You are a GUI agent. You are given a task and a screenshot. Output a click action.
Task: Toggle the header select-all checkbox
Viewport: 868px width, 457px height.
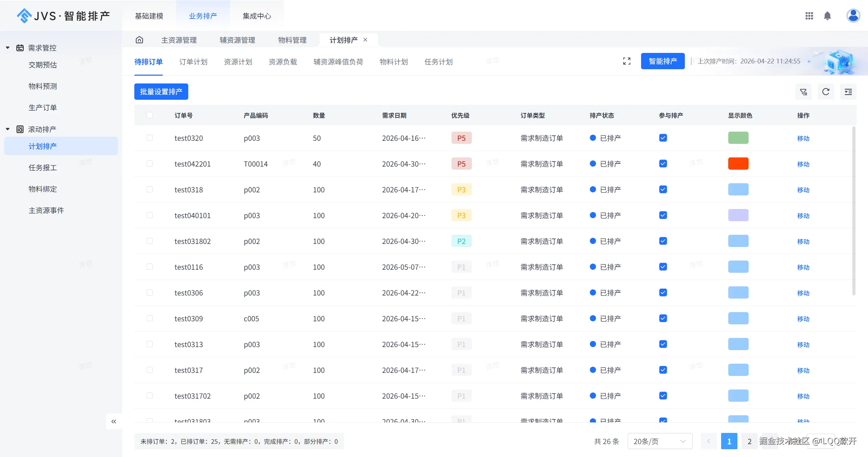tap(150, 115)
